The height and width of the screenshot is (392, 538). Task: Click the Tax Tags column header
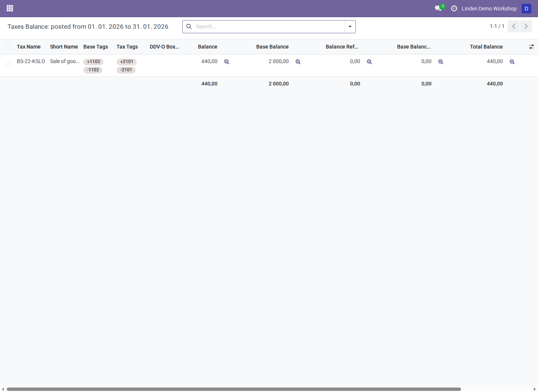[127, 47]
